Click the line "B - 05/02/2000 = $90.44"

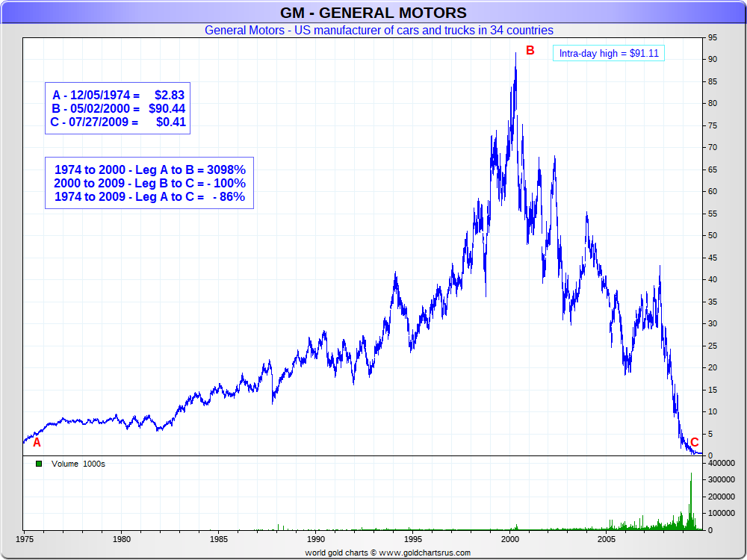pos(118,108)
